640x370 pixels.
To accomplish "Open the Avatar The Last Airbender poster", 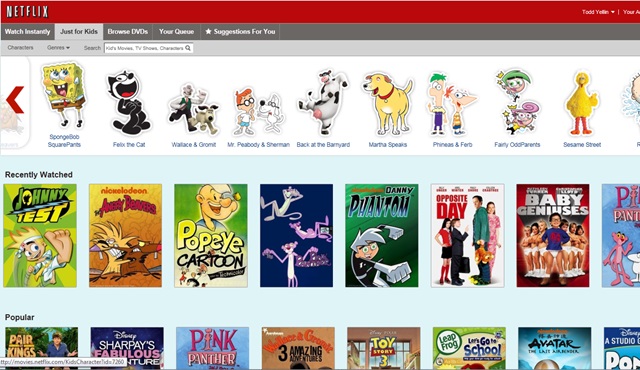I will click(554, 348).
